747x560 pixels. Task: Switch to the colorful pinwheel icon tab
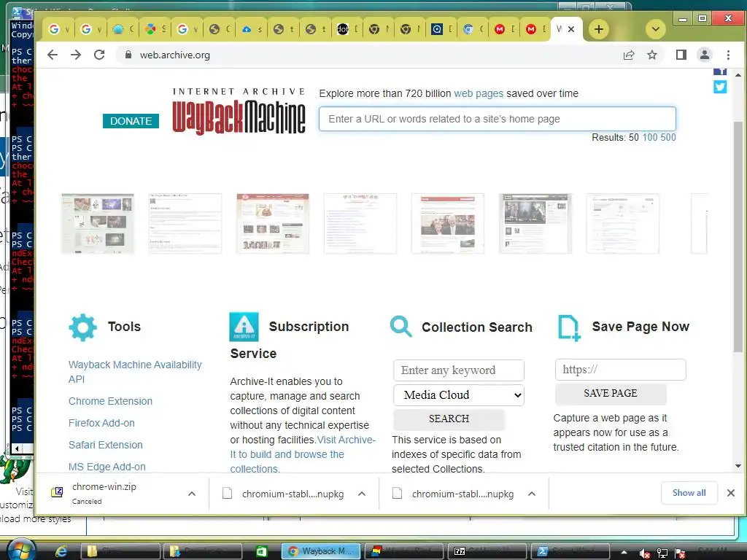point(155,29)
